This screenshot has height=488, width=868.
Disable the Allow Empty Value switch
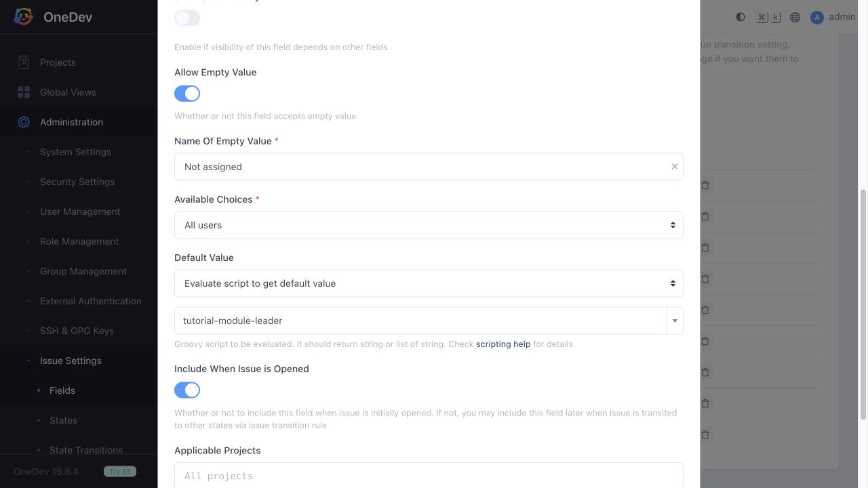[x=187, y=94]
